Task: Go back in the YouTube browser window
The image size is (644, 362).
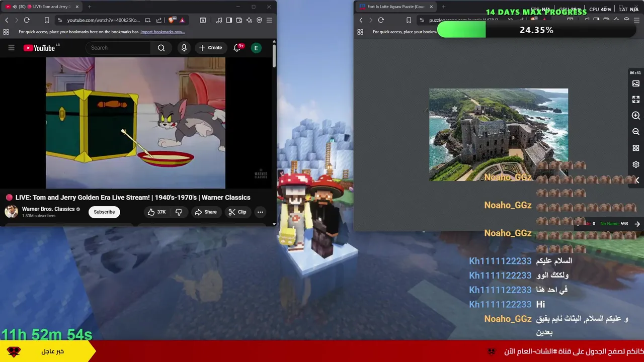Action: point(7,20)
